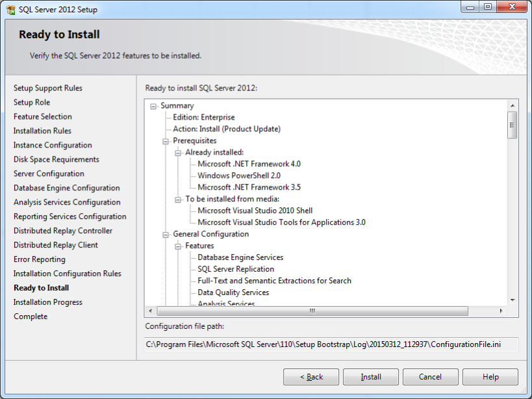The height and width of the screenshot is (399, 532).
Task: Click the vertical scrollbar thumb
Action: 513,125
